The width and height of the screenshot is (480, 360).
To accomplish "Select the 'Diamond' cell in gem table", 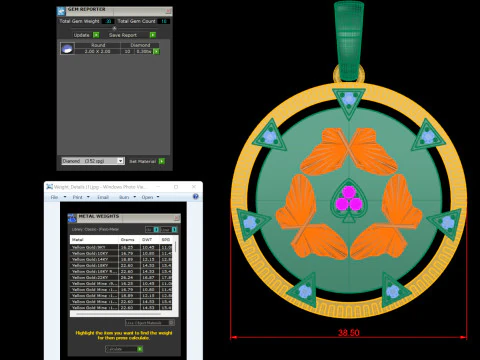I will pos(140,45).
